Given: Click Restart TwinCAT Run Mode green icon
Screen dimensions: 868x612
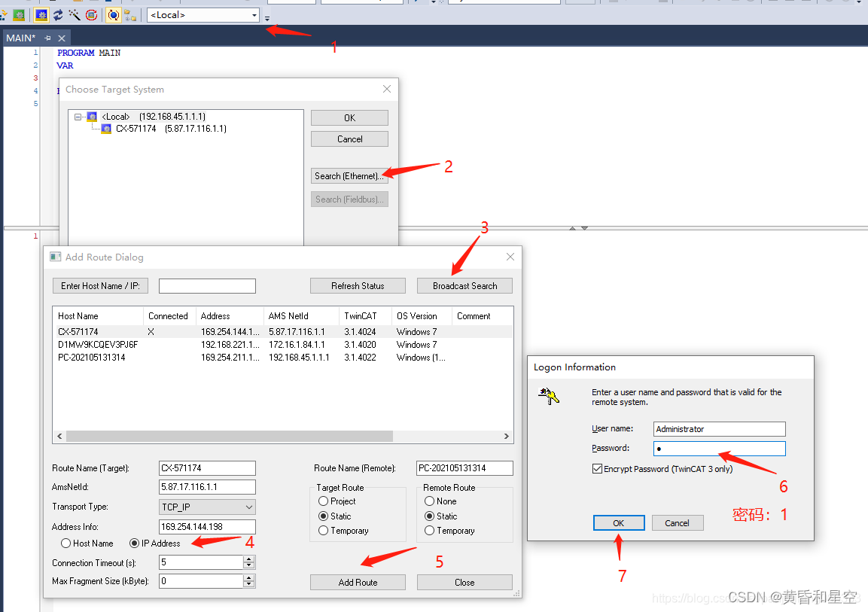Looking at the screenshot, I should [x=20, y=15].
